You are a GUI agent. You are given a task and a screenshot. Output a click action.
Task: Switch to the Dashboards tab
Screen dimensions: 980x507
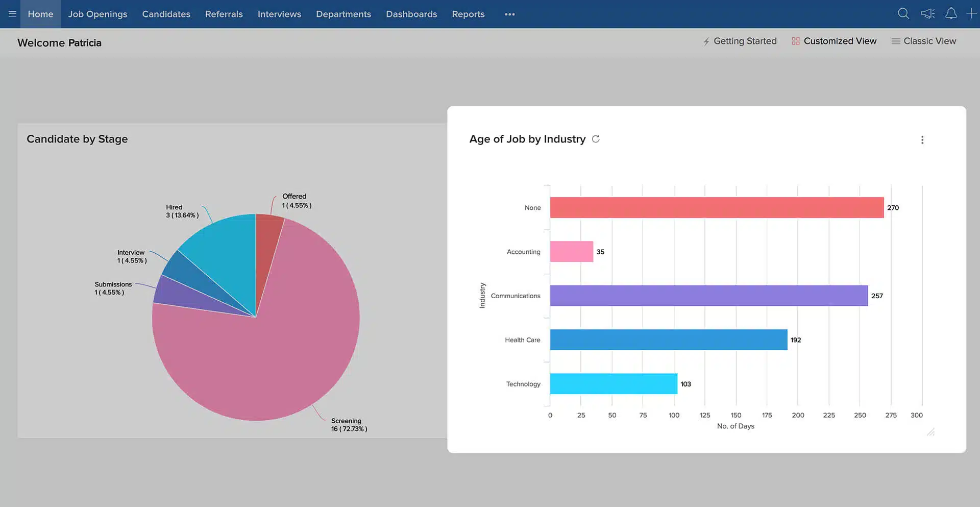411,14
